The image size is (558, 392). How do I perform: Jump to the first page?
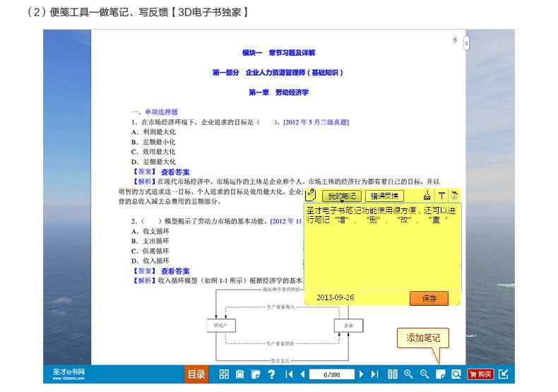289,374
